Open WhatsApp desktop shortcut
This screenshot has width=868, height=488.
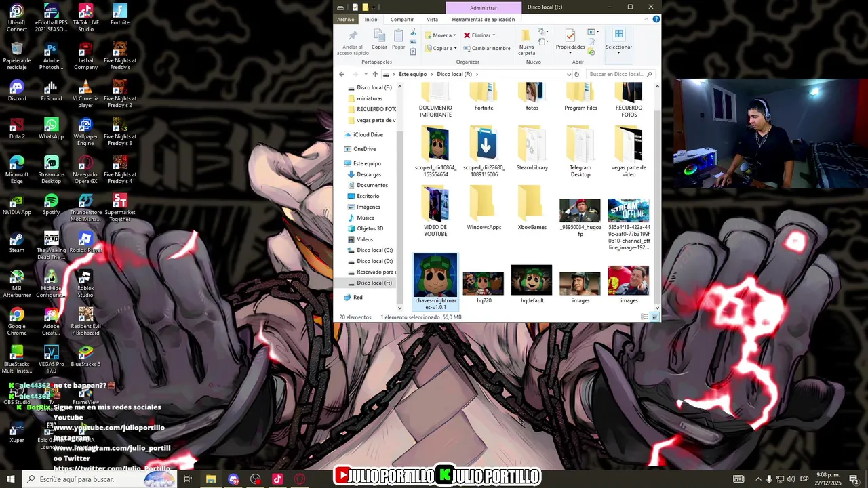pos(51,128)
